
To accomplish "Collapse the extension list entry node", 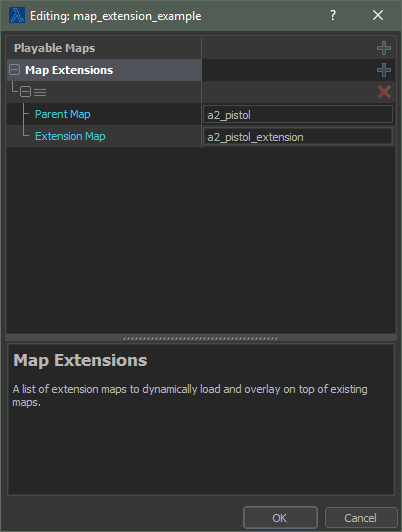I will (x=25, y=92).
